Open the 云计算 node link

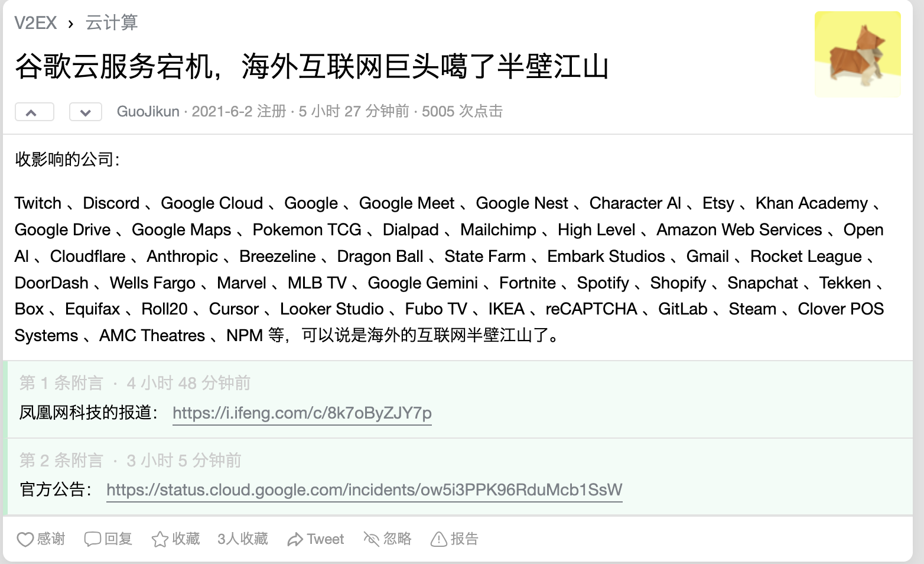pyautogui.click(x=112, y=23)
